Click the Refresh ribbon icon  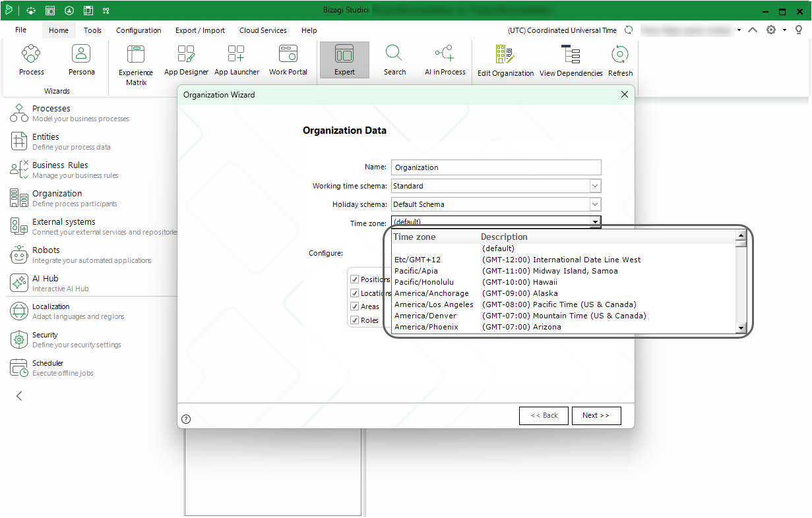(x=620, y=61)
